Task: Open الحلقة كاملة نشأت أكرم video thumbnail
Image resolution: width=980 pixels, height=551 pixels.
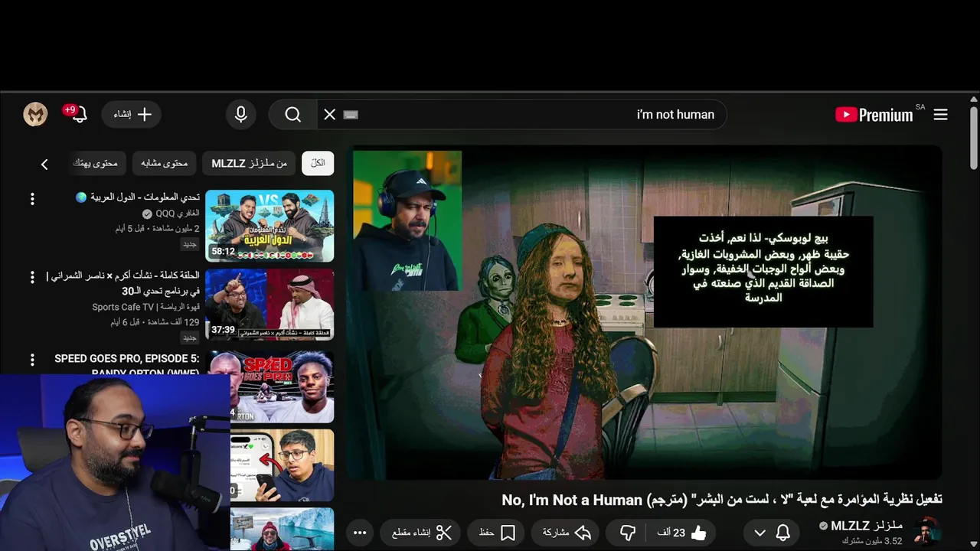Action: tap(269, 305)
